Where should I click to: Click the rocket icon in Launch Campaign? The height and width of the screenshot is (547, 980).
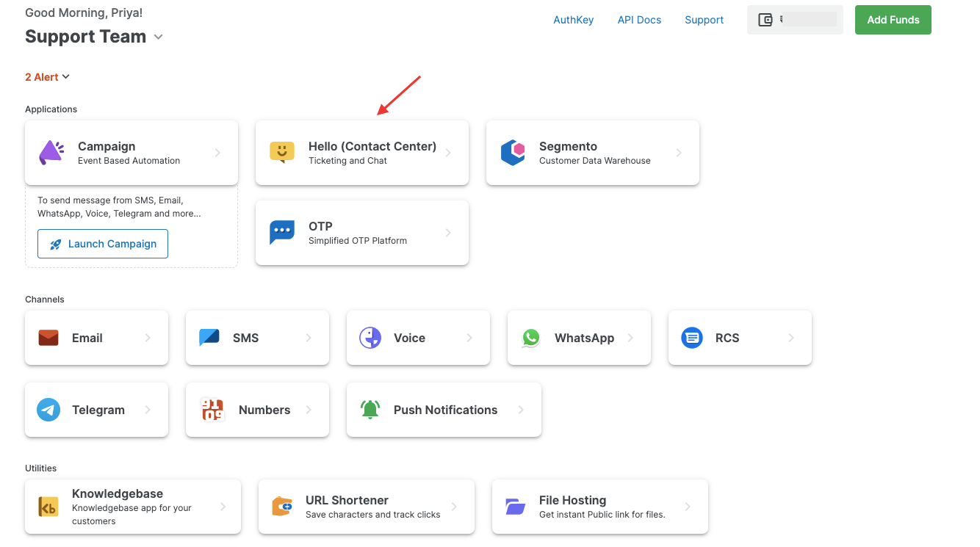click(x=56, y=244)
